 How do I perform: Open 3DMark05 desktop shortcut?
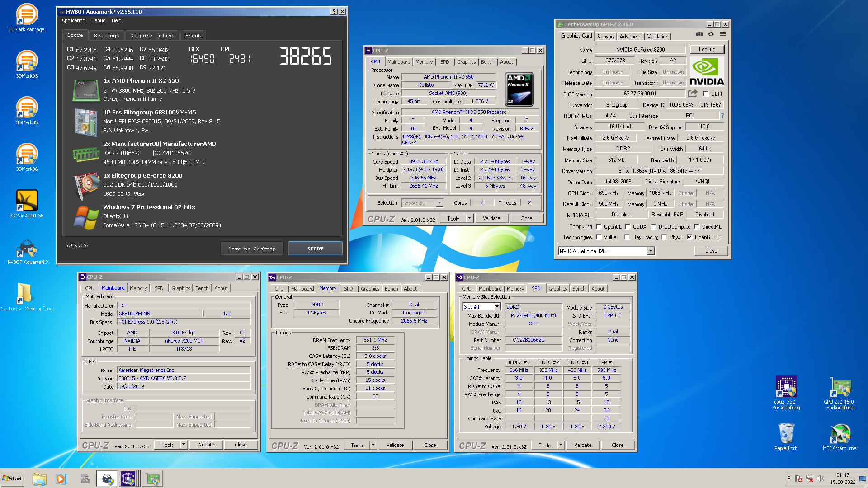click(27, 111)
